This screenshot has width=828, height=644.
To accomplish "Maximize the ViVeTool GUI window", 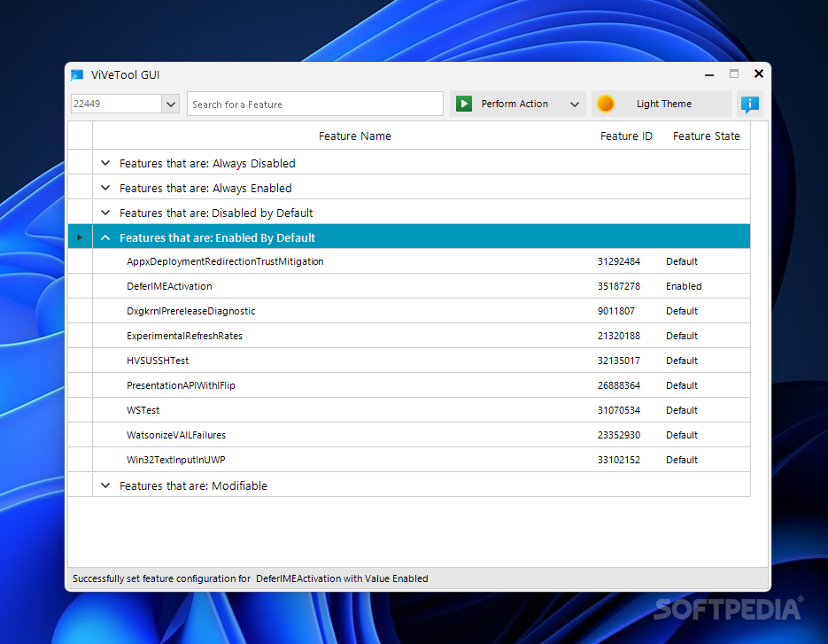I will point(734,74).
